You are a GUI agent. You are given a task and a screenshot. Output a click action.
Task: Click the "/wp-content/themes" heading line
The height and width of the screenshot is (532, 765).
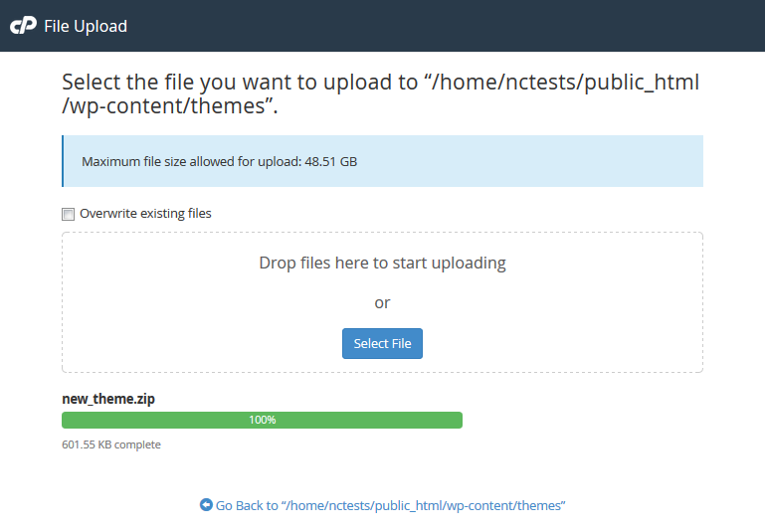click(169, 106)
